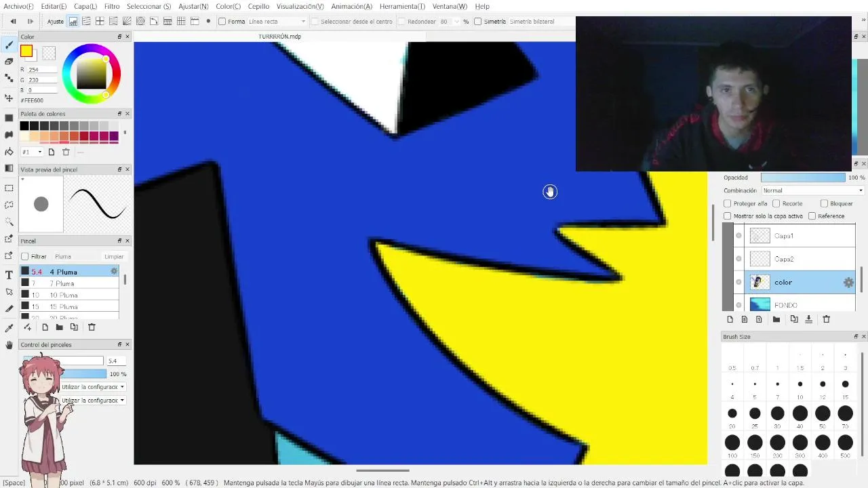Enable the Forma checkbox

click(x=222, y=22)
